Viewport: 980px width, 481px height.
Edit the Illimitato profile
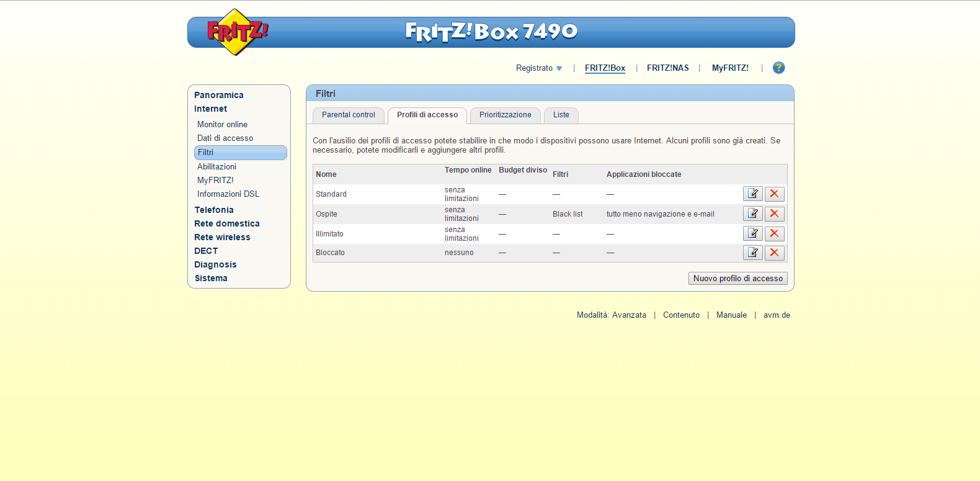coord(752,233)
